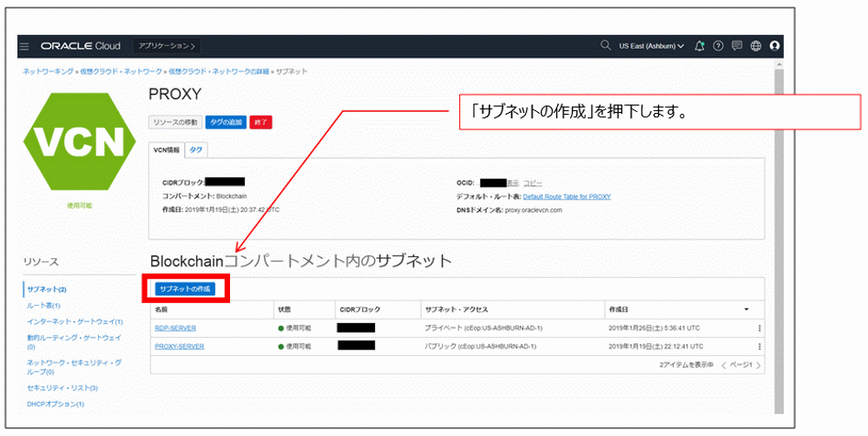
Task: Click the OCID 表示 link
Action: [x=513, y=182]
